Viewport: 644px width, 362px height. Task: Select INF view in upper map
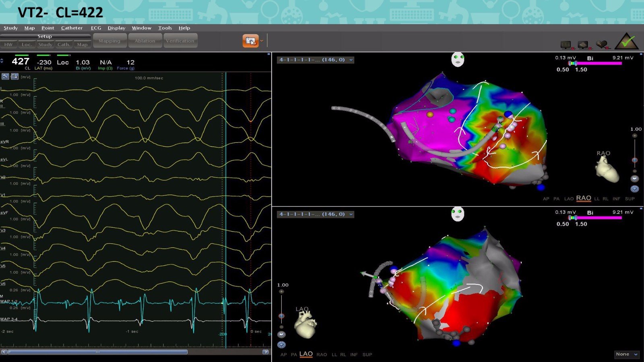(x=616, y=199)
